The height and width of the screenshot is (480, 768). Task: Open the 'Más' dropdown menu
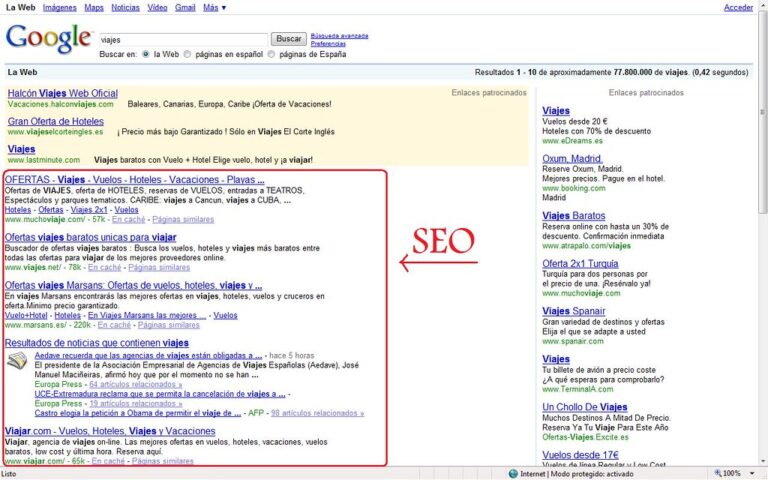pyautogui.click(x=215, y=8)
